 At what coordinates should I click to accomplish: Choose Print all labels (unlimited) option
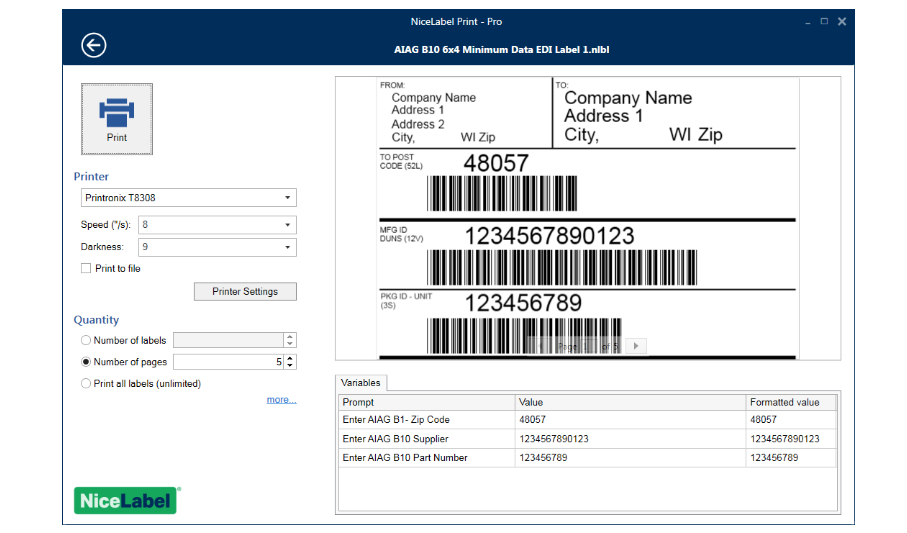click(x=86, y=384)
